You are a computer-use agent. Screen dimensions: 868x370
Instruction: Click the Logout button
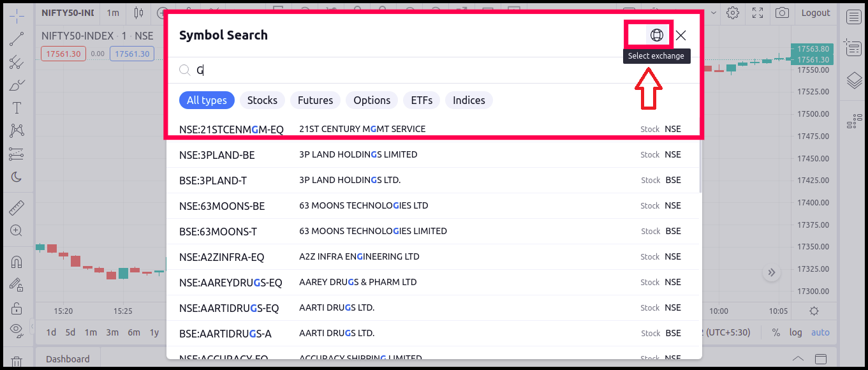tap(816, 13)
